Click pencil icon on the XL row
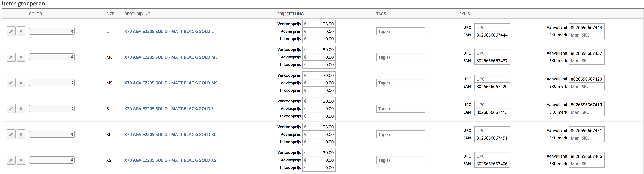This screenshot has height=174, width=644. point(11,134)
